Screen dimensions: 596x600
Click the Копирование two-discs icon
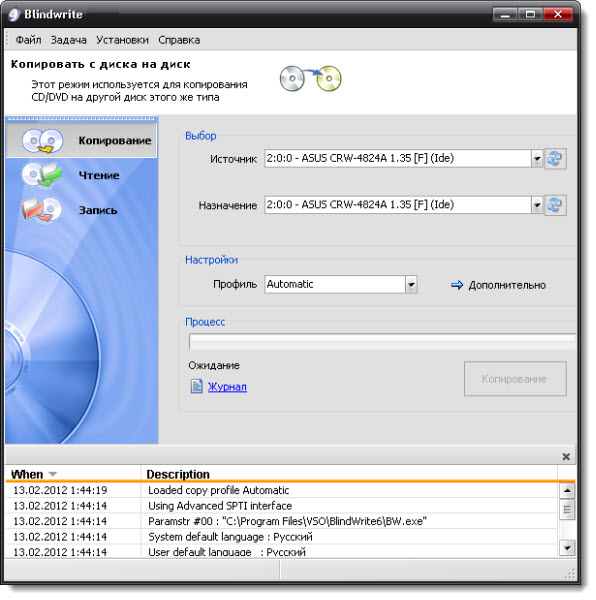pos(42,141)
